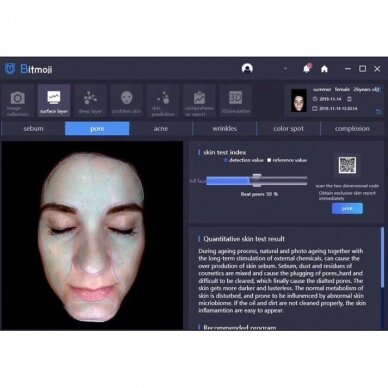Click the 'Beat peers 50 %' text
Viewport: 388px width, 388px height.
tap(259, 194)
